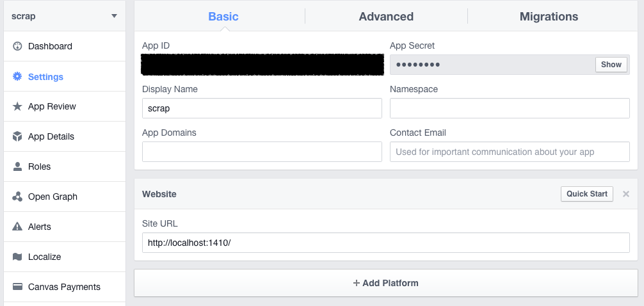Click the App Details cube icon
Image resolution: width=644 pixels, height=306 pixels.
pos(17,136)
